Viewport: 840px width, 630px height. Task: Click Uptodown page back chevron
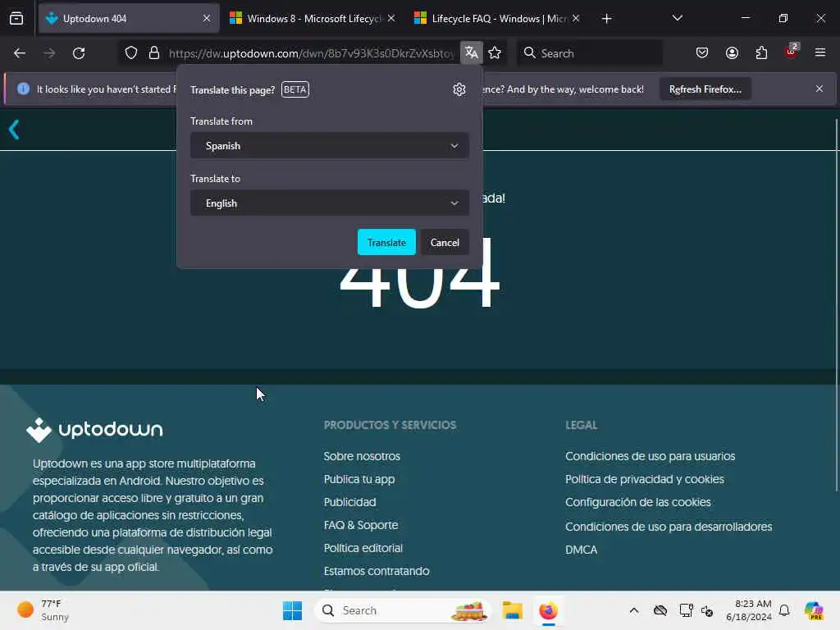click(14, 130)
